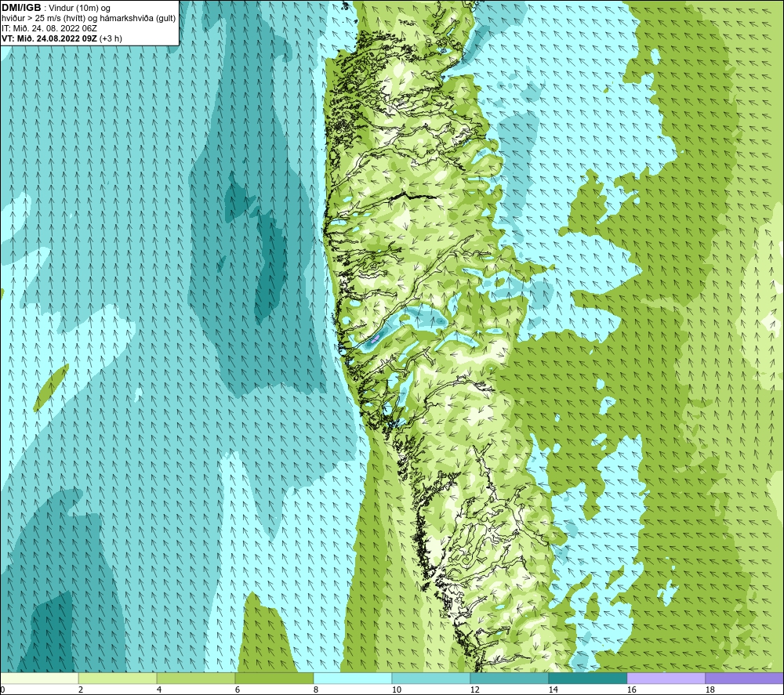Click the legend tick label '18'
This screenshot has height=695, width=784.
[x=710, y=690]
